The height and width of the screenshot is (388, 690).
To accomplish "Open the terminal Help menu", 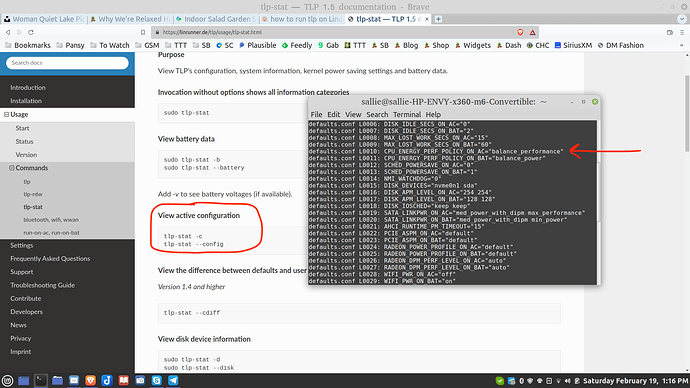I will [x=433, y=114].
